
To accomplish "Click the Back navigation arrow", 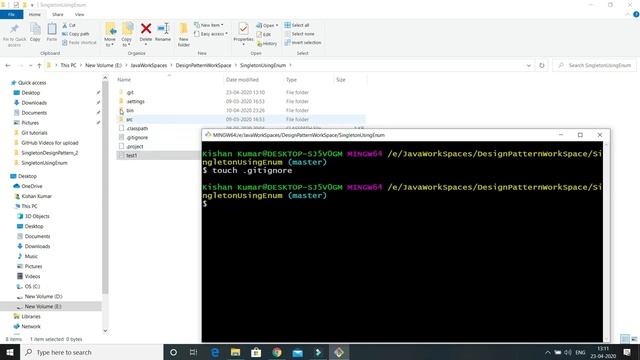I will click(x=8, y=65).
